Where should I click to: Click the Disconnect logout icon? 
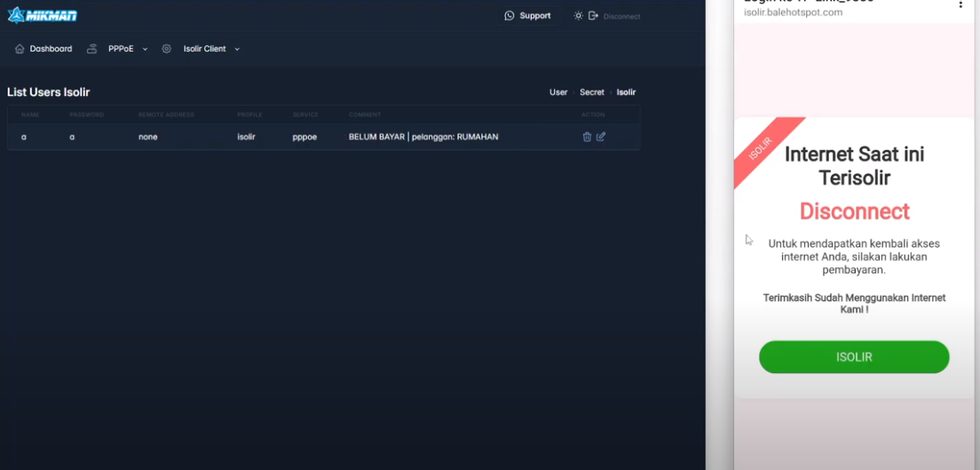click(593, 16)
